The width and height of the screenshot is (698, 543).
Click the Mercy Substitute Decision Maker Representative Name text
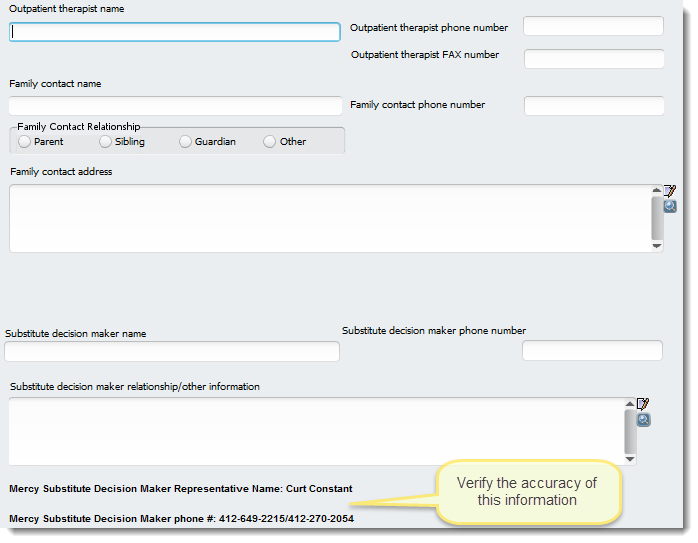181,489
